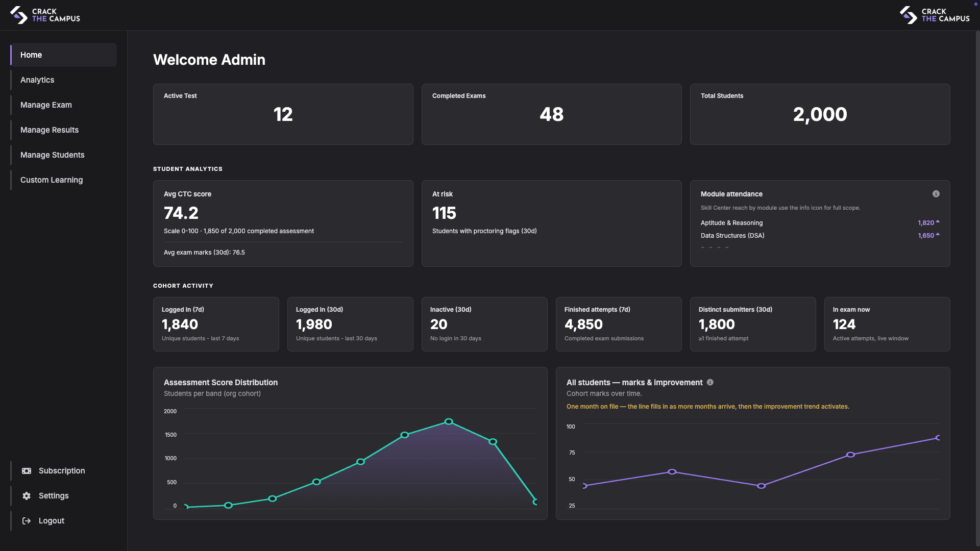Navigate to Manage Results
The image size is (980, 551).
[x=50, y=130]
